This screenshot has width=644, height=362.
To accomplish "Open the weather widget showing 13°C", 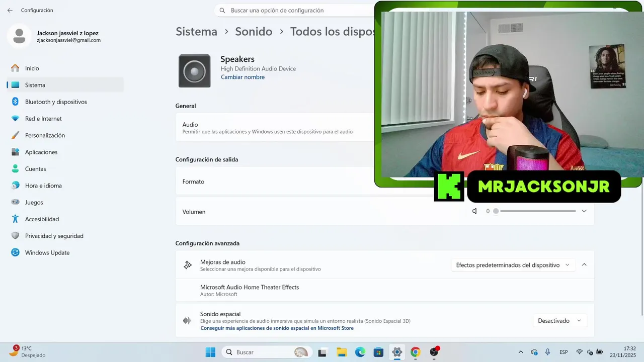I will click(28, 351).
